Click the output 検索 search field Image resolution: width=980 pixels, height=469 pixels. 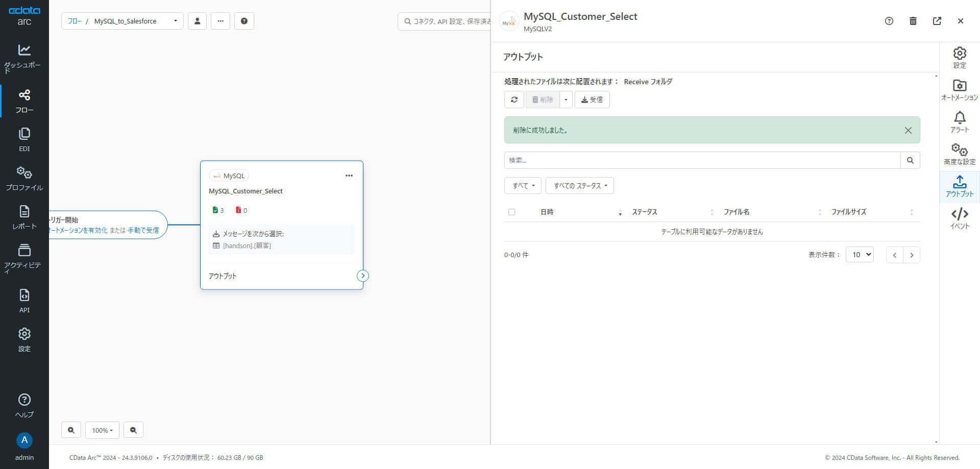coord(702,160)
